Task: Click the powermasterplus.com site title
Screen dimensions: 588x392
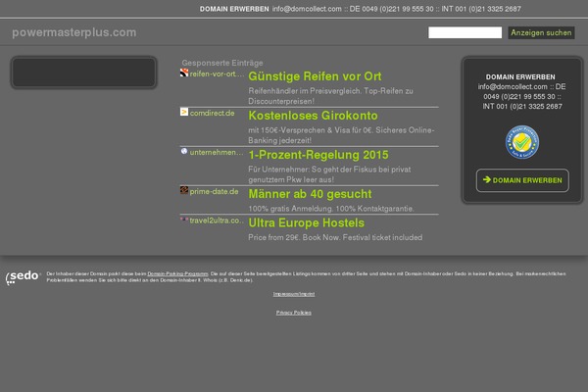Action: [x=74, y=32]
